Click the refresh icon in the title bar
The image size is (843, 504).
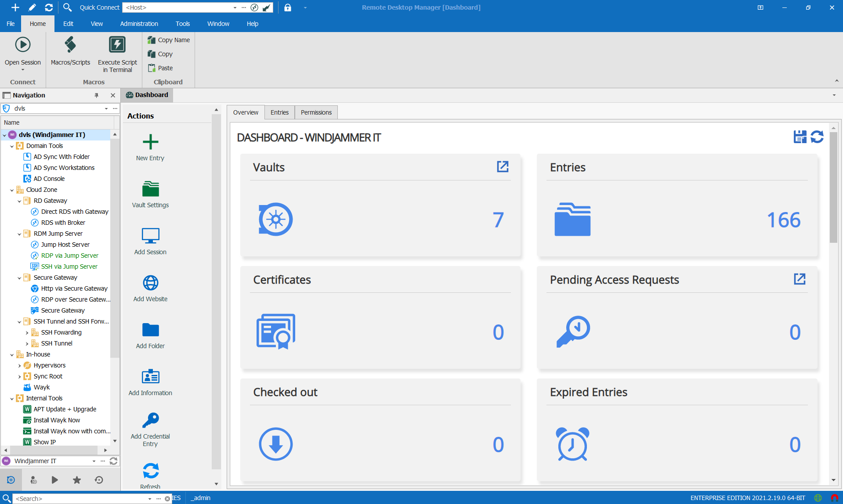click(49, 7)
